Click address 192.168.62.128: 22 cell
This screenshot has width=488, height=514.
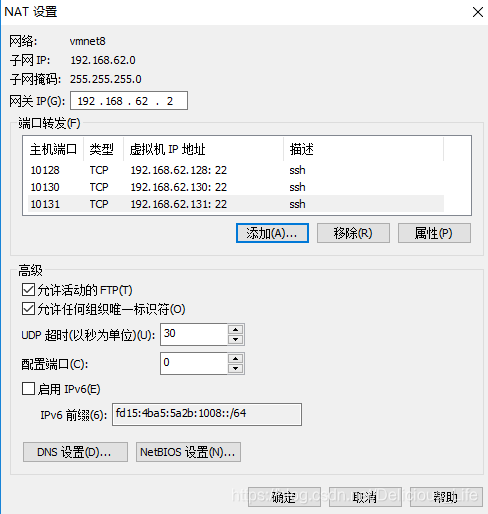(179, 170)
